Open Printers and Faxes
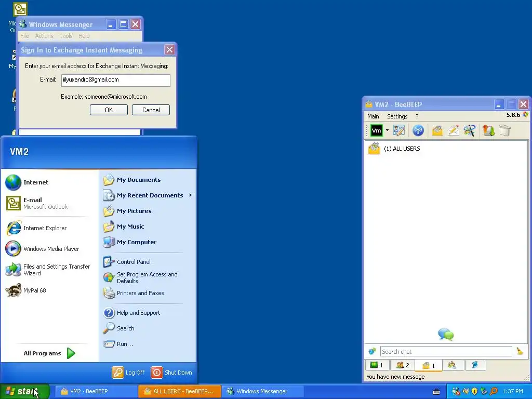 (x=148, y=293)
